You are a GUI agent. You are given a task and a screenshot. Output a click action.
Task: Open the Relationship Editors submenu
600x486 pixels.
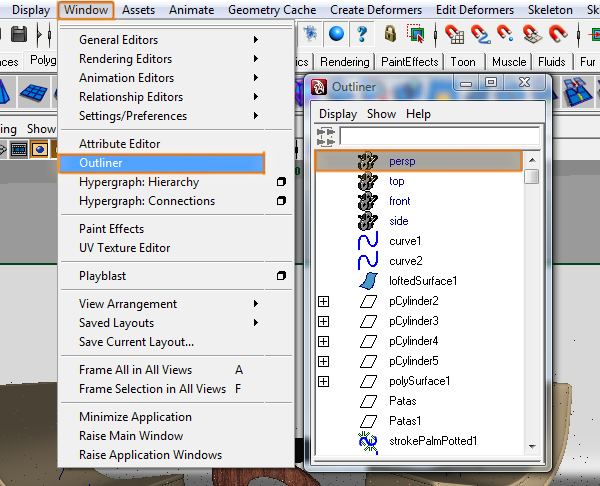click(176, 97)
